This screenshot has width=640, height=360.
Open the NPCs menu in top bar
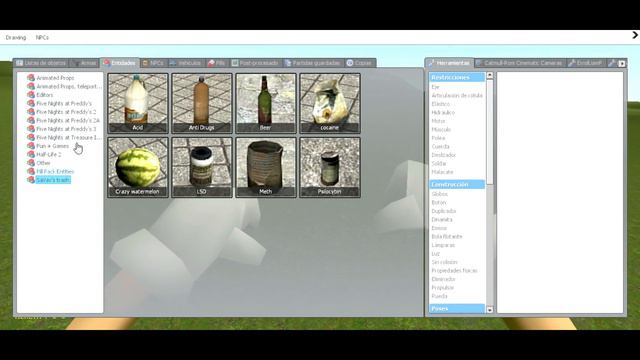click(x=42, y=37)
